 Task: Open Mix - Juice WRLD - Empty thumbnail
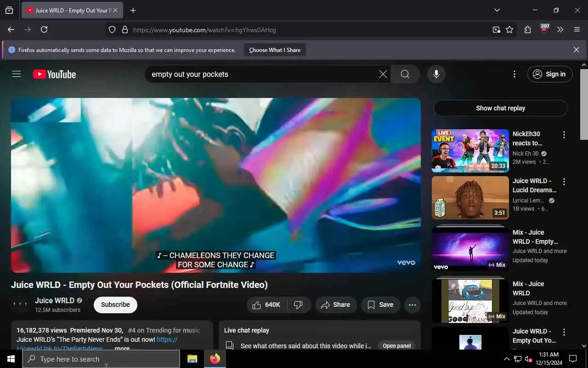(470, 248)
